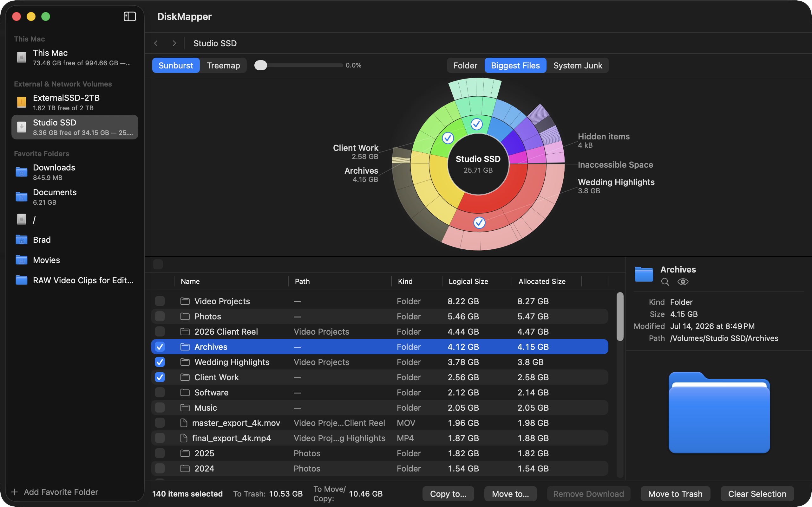
Task: Go forward with the right chevron
Action: point(174,43)
